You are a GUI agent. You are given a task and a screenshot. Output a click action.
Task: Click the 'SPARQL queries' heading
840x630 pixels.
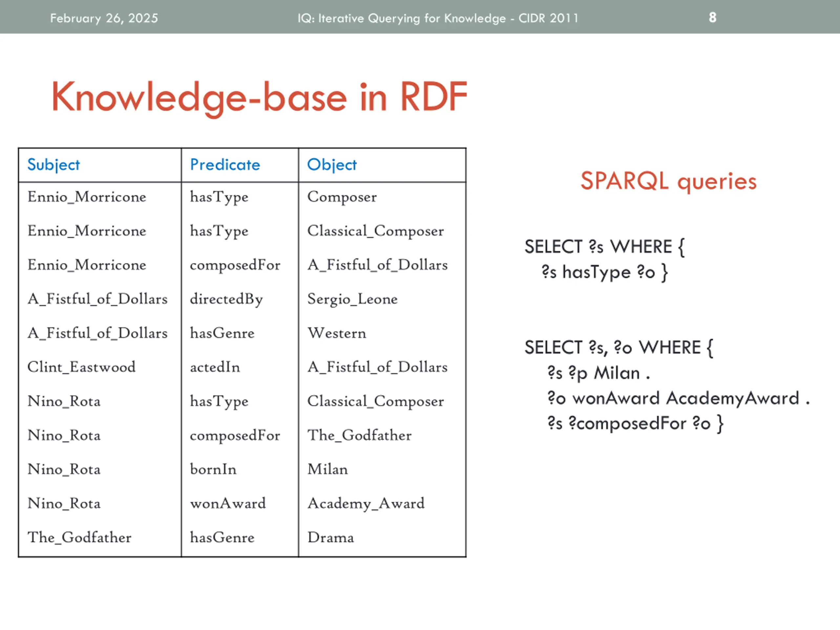point(668,181)
